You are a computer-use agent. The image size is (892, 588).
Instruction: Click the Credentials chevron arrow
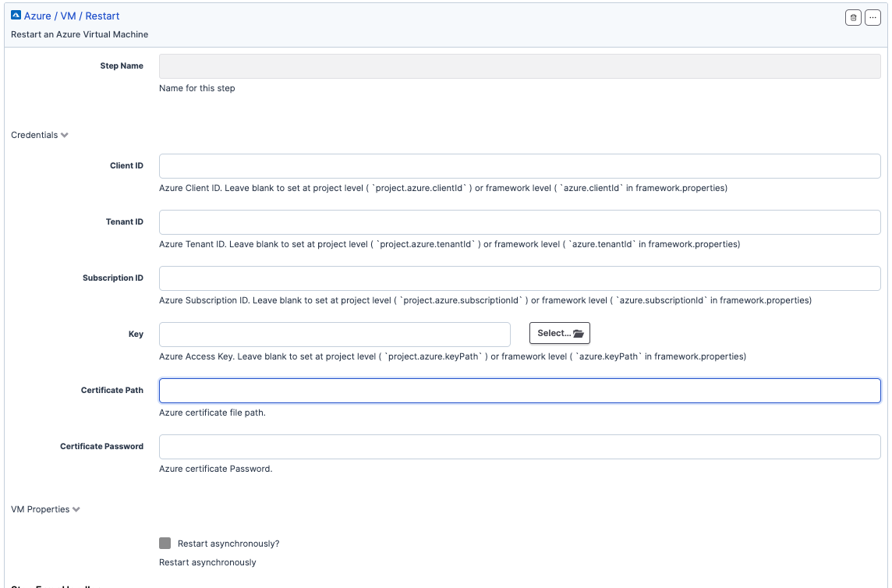(64, 136)
